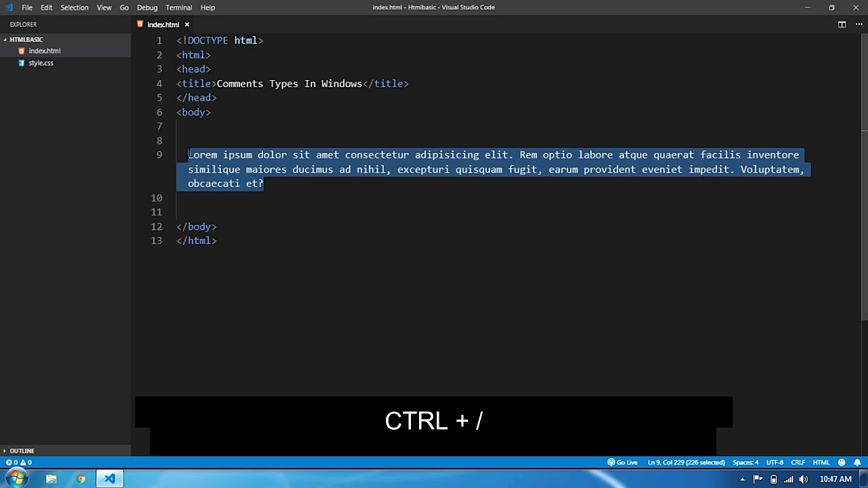Open the File menu

tap(27, 7)
